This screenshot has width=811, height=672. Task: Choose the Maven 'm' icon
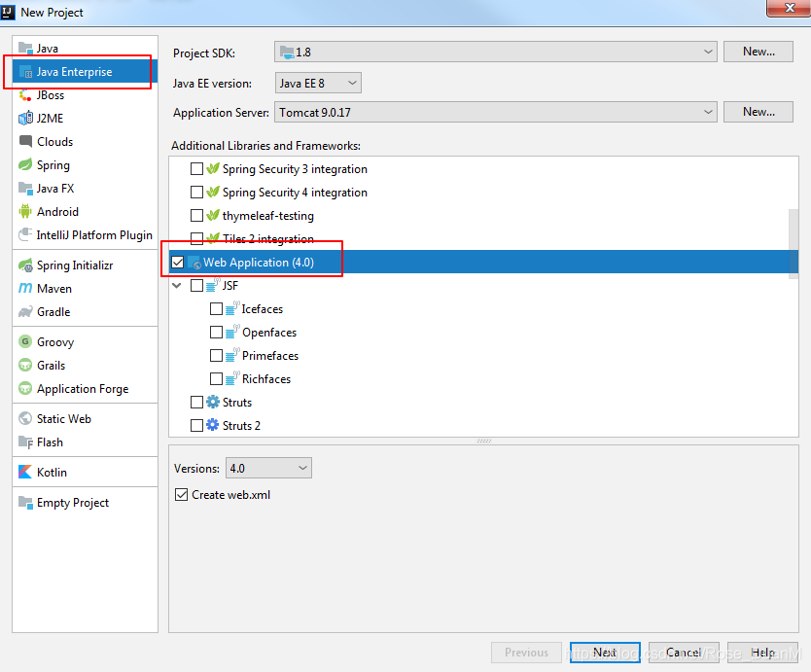(x=25, y=289)
